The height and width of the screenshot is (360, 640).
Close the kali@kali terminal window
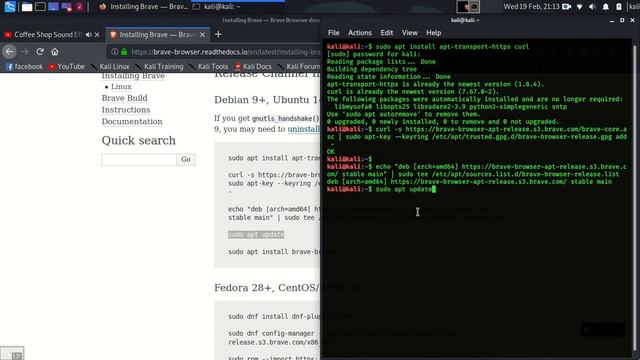point(633,20)
